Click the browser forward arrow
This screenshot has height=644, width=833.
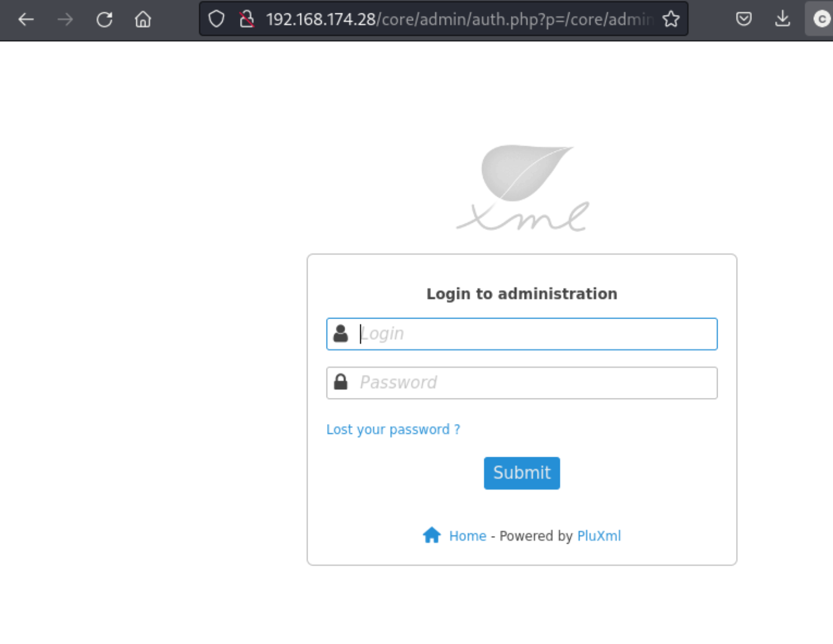tap(65, 20)
